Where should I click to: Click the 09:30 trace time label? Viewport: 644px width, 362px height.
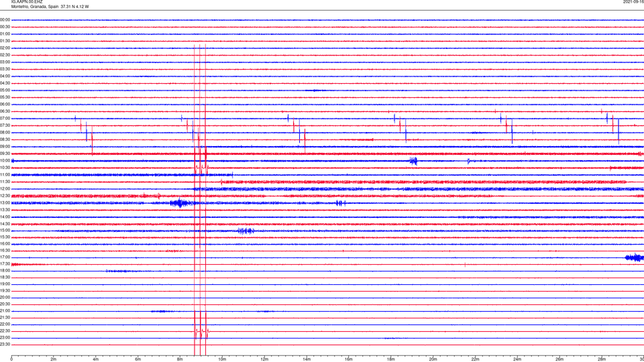pyautogui.click(x=5, y=154)
